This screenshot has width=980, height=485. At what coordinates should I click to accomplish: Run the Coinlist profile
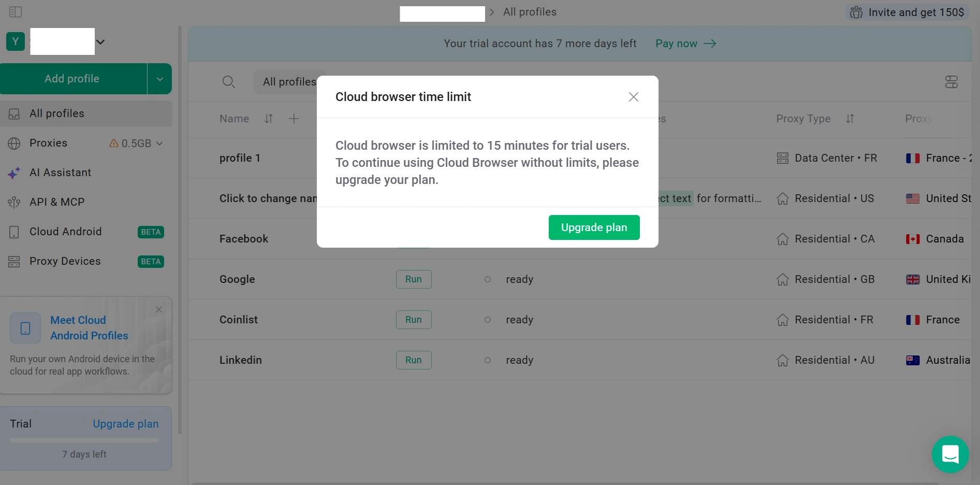pos(414,320)
